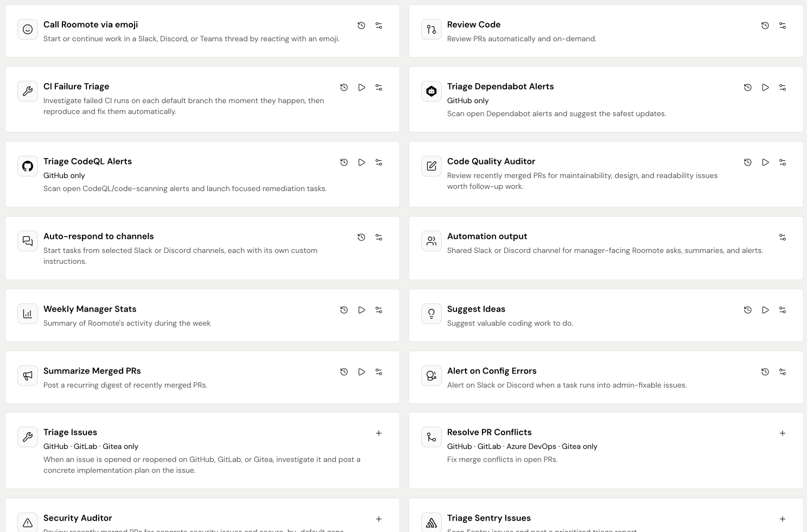Open settings for Review Code
Image resolution: width=807 pixels, height=532 pixels.
click(x=783, y=26)
